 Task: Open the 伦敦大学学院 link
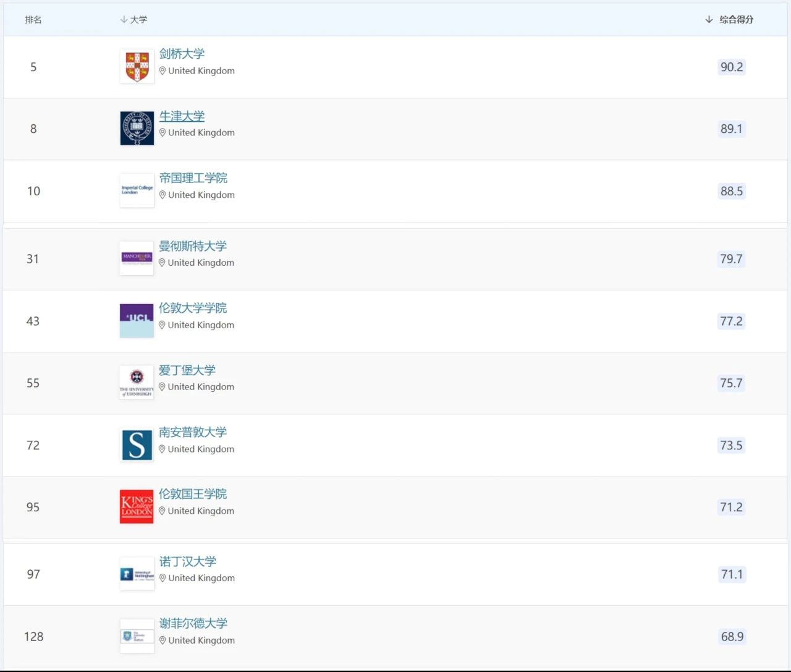tap(193, 308)
